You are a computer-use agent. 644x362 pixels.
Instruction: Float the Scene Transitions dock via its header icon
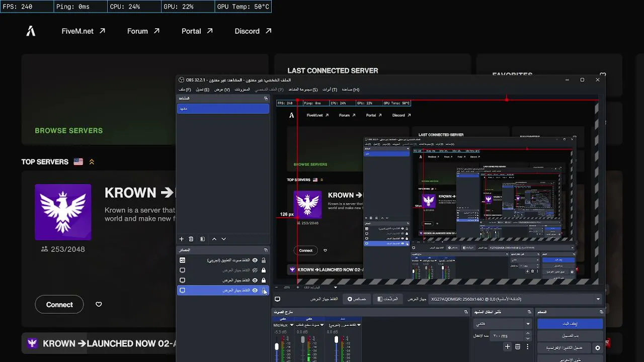(x=529, y=312)
